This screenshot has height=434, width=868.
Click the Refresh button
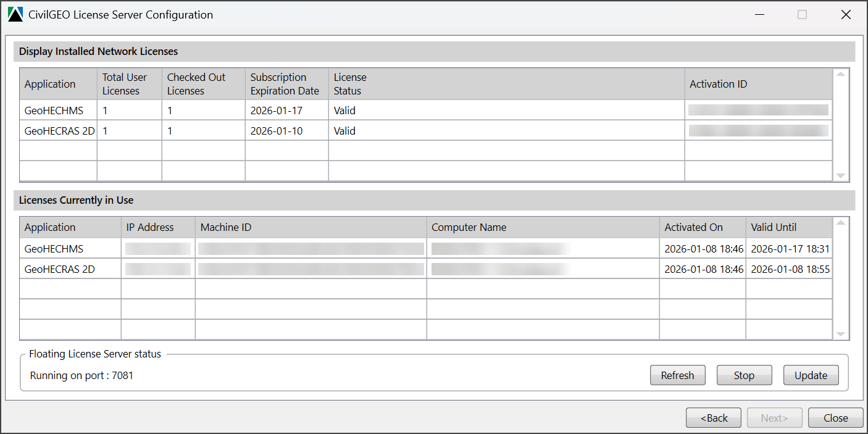(x=677, y=375)
